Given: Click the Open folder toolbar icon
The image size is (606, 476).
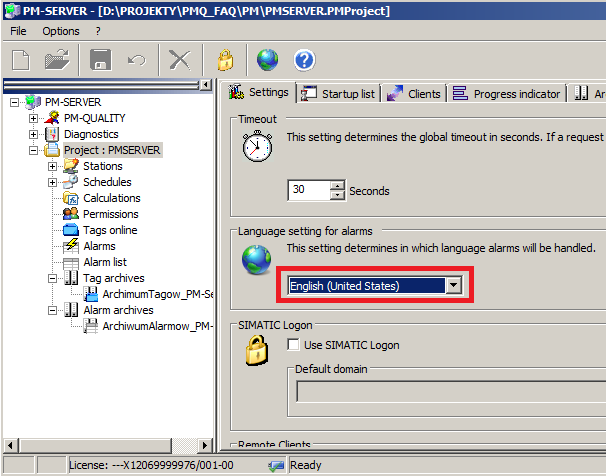Looking at the screenshot, I should [x=57, y=60].
